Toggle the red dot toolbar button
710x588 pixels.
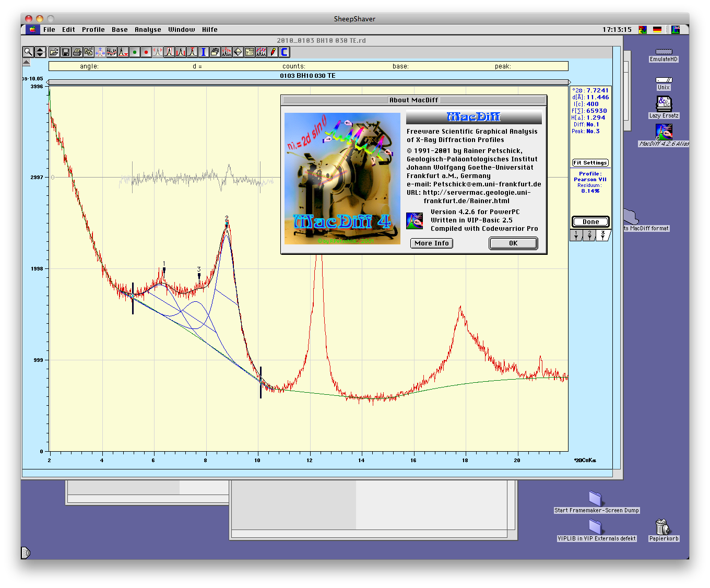(x=146, y=52)
